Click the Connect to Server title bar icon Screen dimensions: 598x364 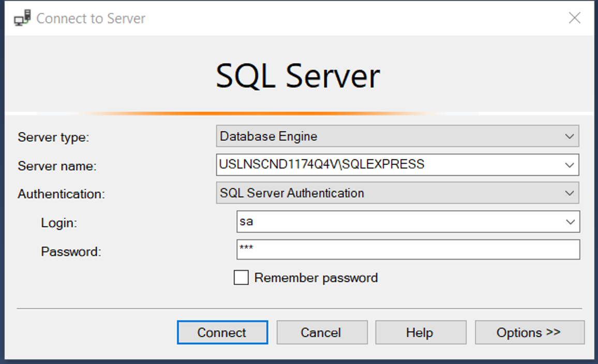point(22,18)
